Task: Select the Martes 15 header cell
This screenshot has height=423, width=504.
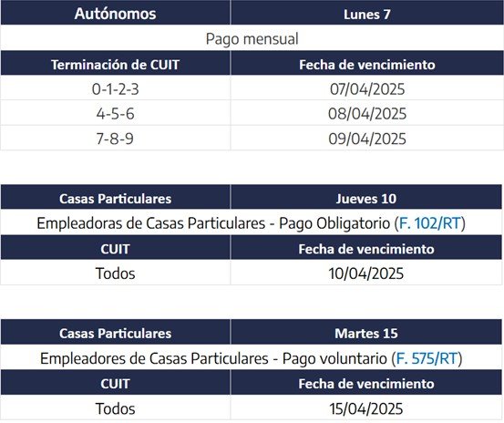Action: pyautogui.click(x=366, y=332)
